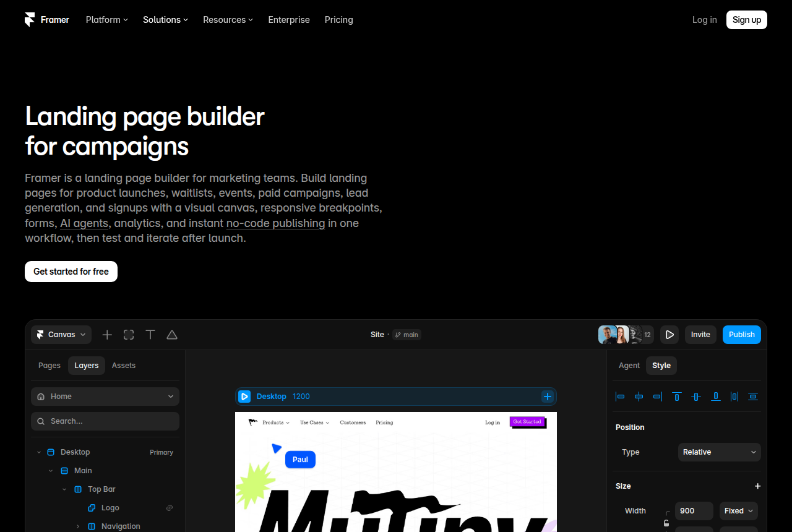Click the Log in link

click(705, 20)
